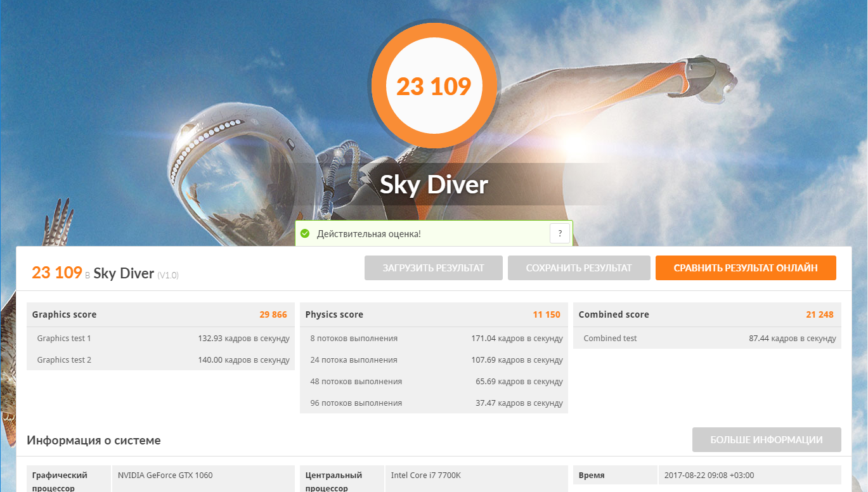Open the question mark help button
The height and width of the screenshot is (492, 868).
(559, 234)
